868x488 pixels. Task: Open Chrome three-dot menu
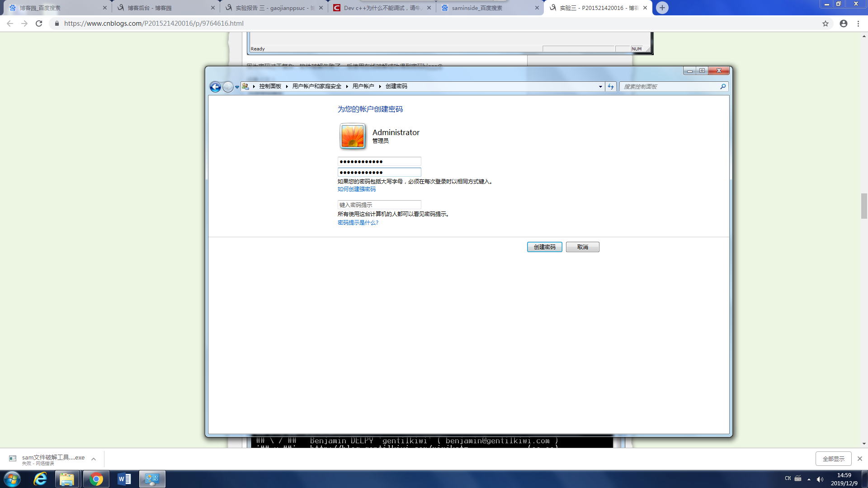point(858,23)
